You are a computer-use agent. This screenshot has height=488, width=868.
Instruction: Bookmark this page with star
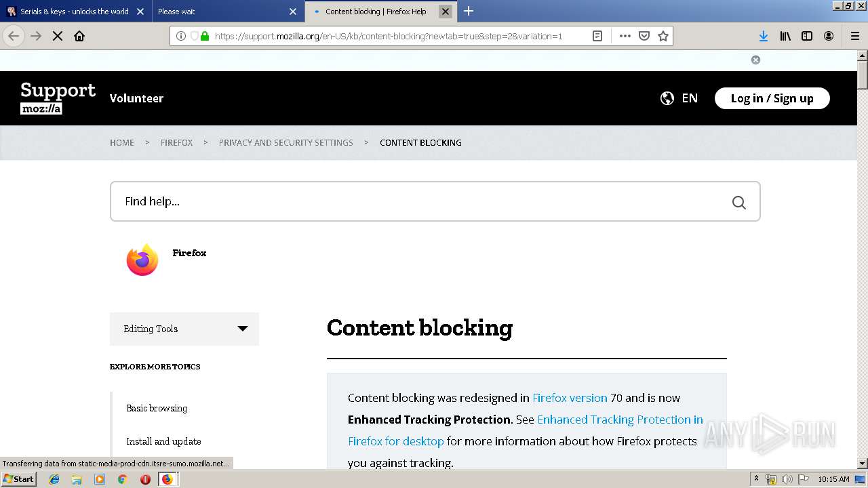point(663,36)
